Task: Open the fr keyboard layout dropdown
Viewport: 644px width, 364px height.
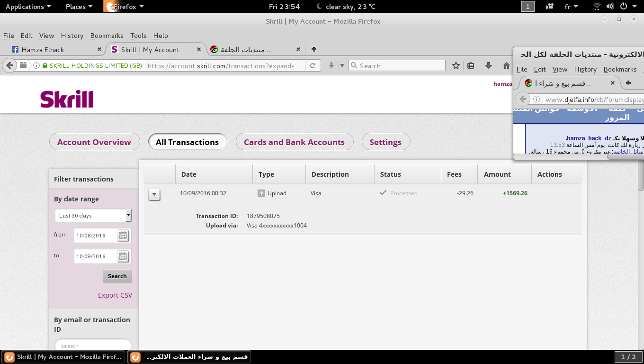Action: pos(571,7)
